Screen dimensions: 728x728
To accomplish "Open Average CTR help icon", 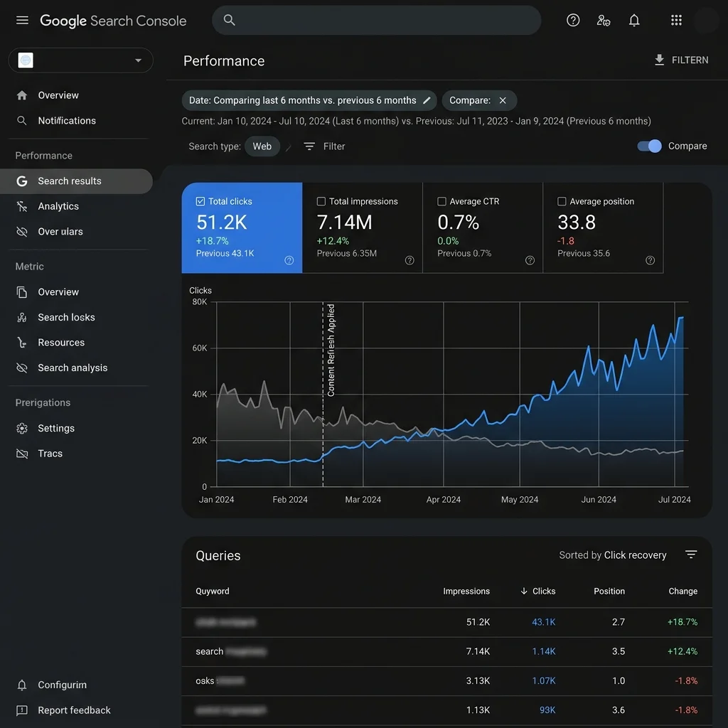I will [530, 260].
